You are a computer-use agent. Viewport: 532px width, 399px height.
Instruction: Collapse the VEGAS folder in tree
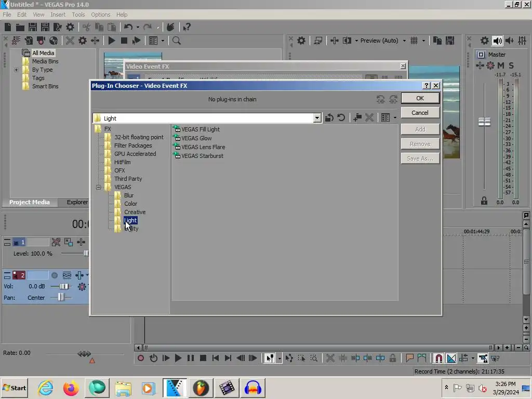click(x=98, y=187)
